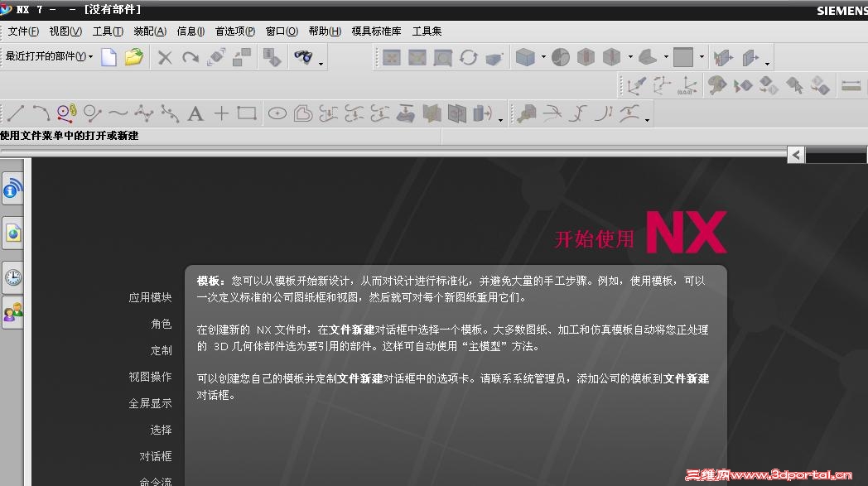This screenshot has height=486, width=868.
Task: Select the Arc curve tool
Action: tap(41, 113)
